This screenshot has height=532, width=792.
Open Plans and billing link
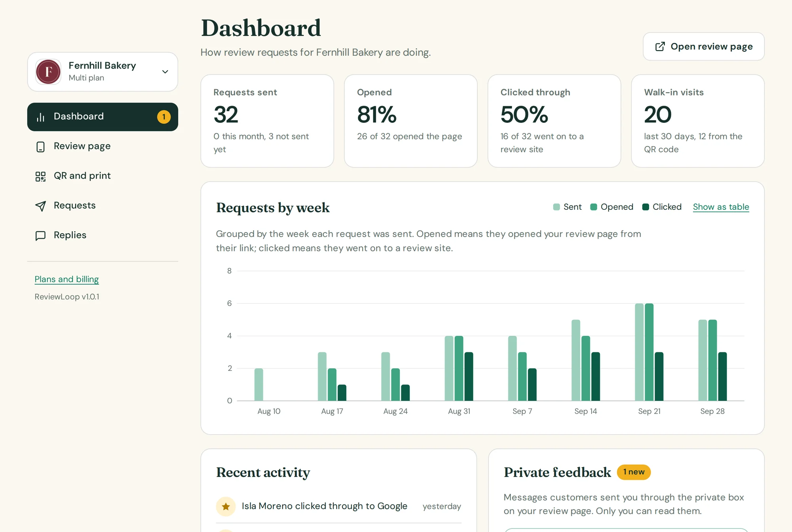click(x=67, y=279)
